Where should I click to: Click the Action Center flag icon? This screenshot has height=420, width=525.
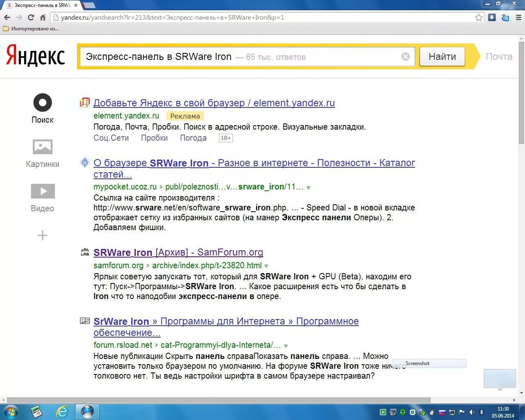(462, 412)
